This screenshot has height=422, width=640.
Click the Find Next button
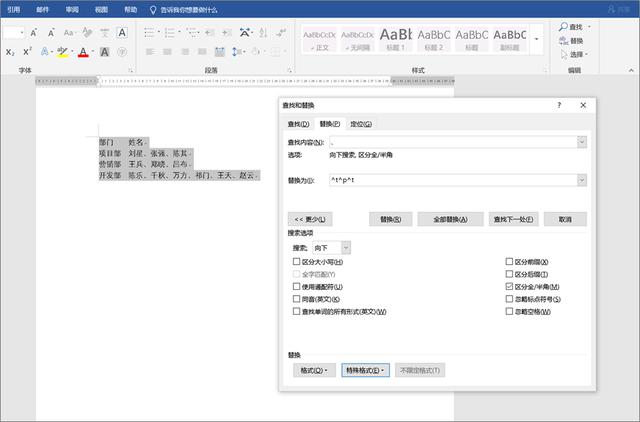pos(513,219)
